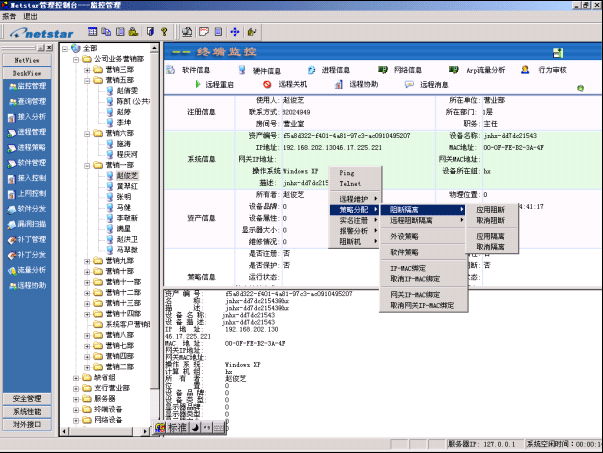603x453 pixels.
Task: Open 接入控制 in the sidebar
Action: click(x=27, y=178)
